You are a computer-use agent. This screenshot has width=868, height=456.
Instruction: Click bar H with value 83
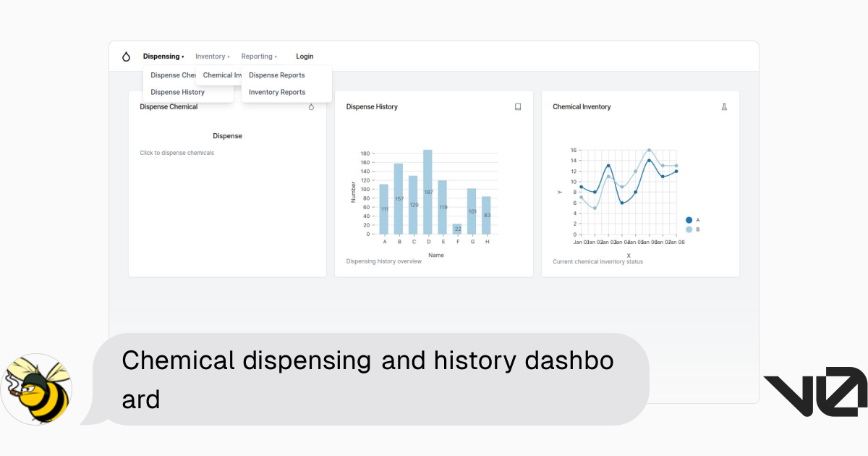[x=486, y=216]
